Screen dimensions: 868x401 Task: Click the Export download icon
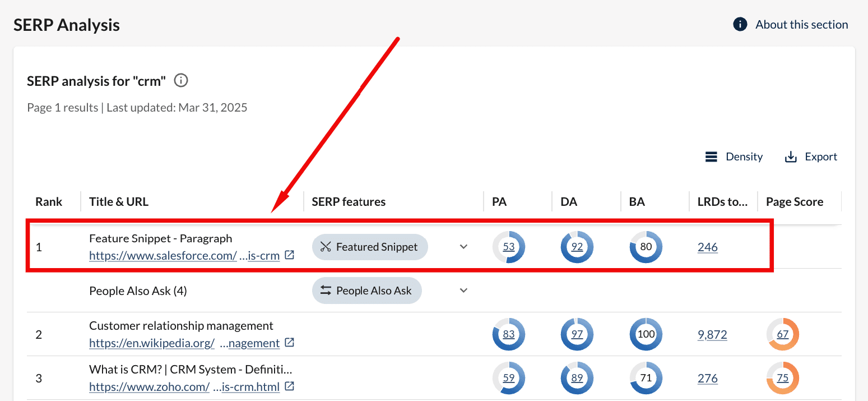coord(791,157)
